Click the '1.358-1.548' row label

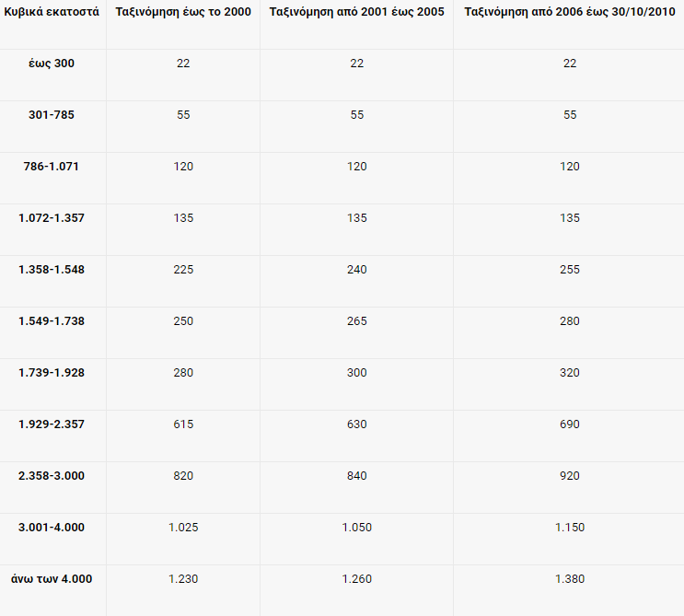click(x=52, y=270)
